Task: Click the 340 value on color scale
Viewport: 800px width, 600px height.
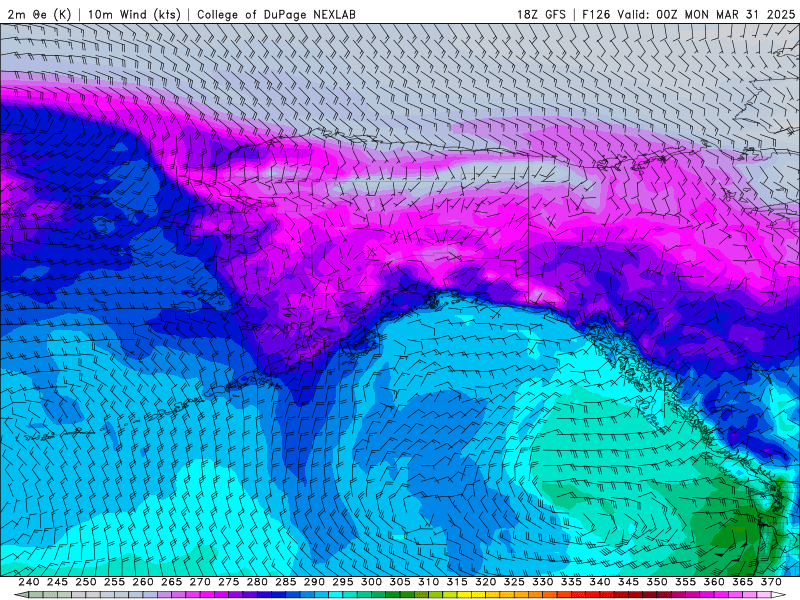Action: [x=600, y=582]
